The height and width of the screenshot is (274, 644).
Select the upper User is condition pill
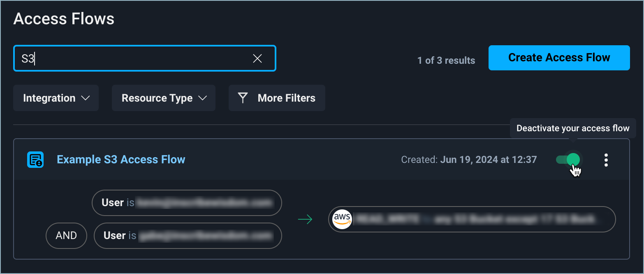click(x=187, y=203)
